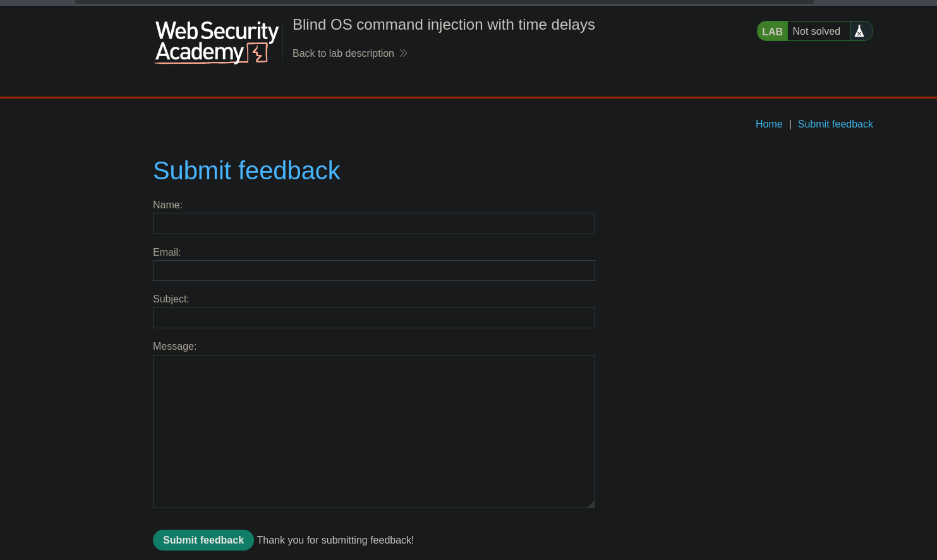Click the Web Security Academy logo

coord(217,42)
